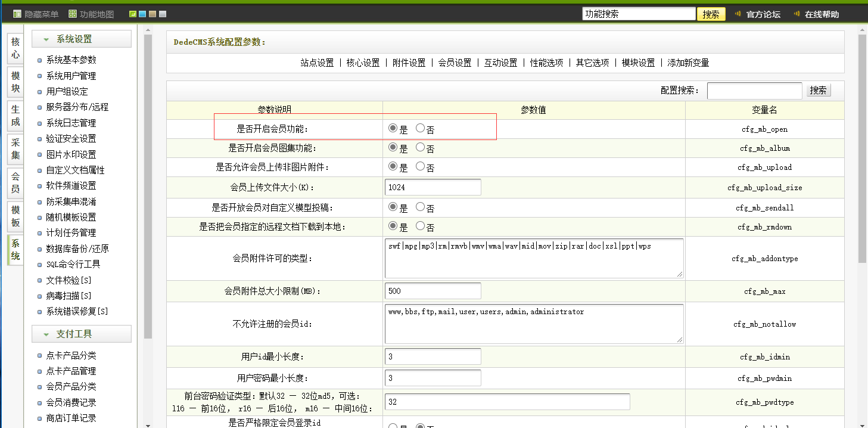This screenshot has height=428, width=868.
Task: Switch to the 模板 side tab
Action: 15,216
